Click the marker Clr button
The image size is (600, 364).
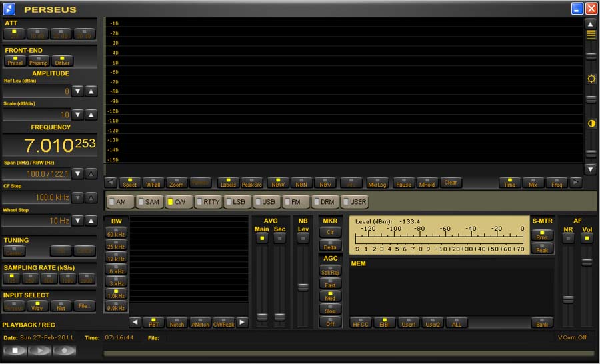point(330,232)
